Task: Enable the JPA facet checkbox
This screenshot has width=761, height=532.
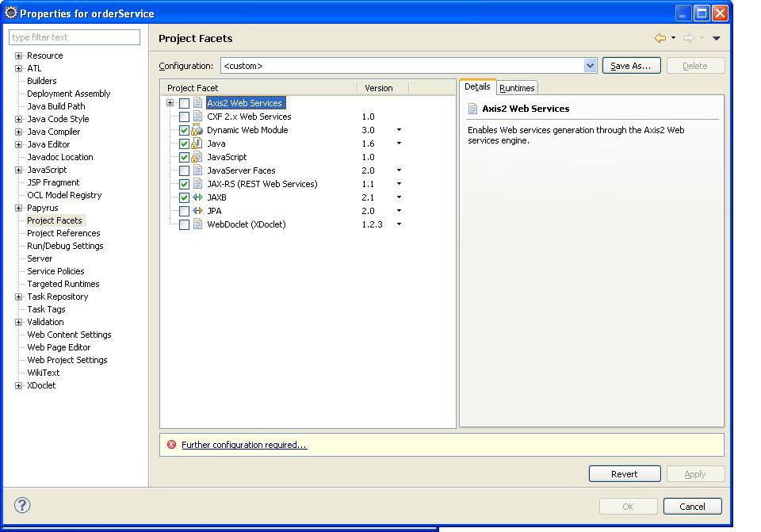Action: [x=184, y=211]
